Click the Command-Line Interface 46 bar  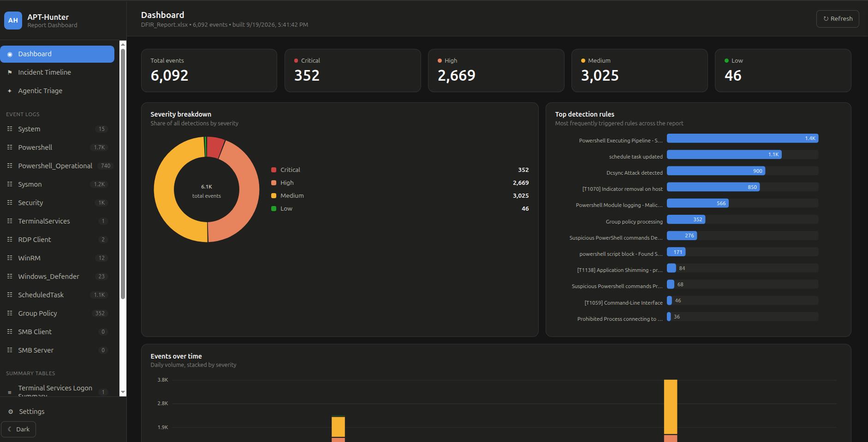coord(669,301)
